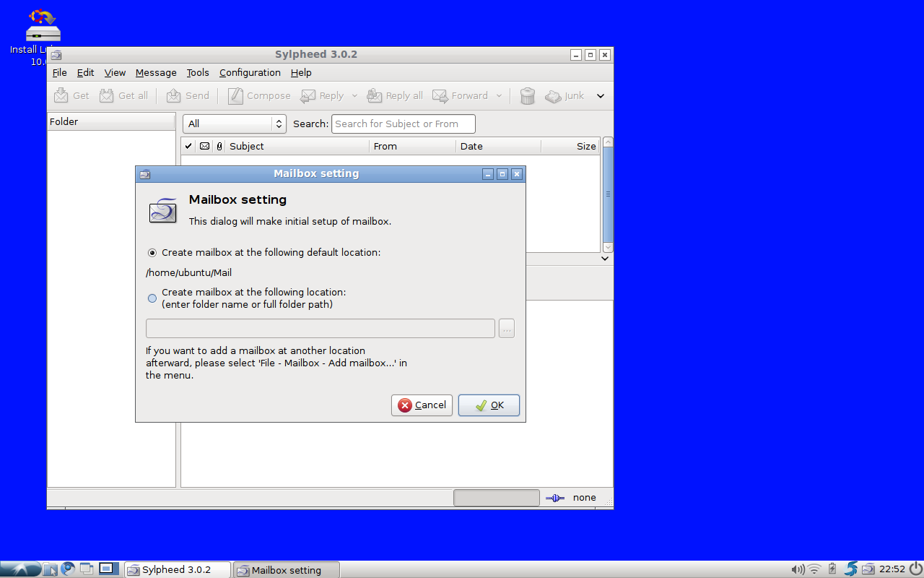Click the Search for Subject or From field

point(404,124)
